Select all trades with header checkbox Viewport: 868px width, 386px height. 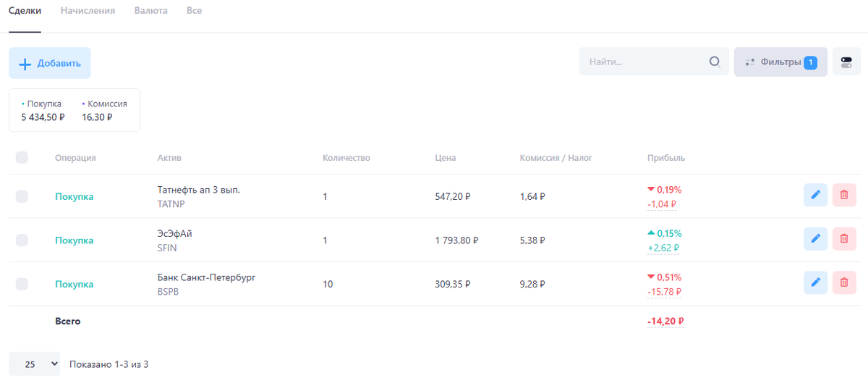click(x=22, y=158)
